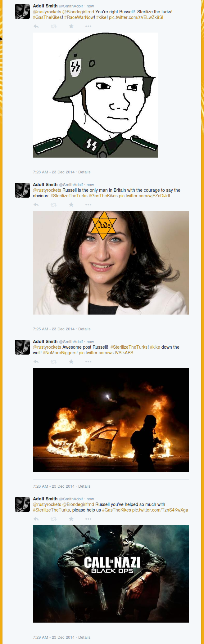204x644 pixels.
Task: Click the masked avatar on the first tweet
Action: 22,11
